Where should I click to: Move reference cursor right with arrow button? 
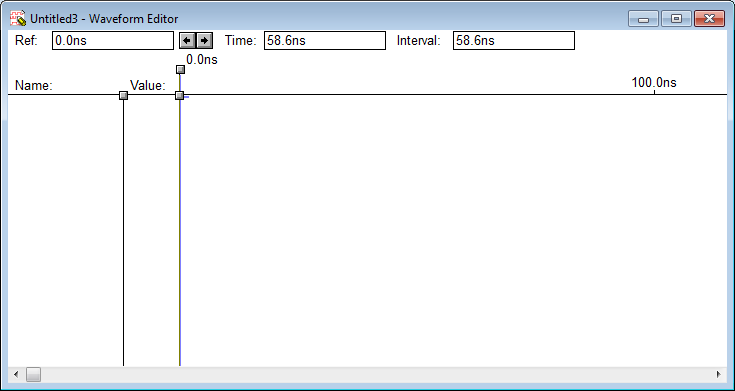(204, 41)
